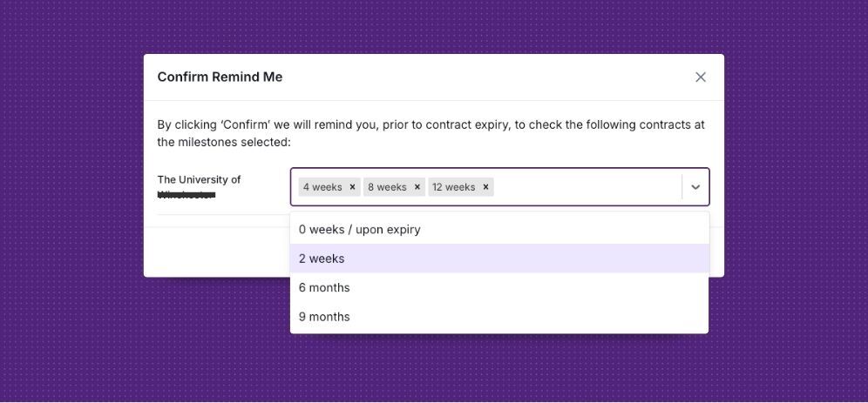
Task: Pick the 6 months milestone option
Action: coord(324,288)
